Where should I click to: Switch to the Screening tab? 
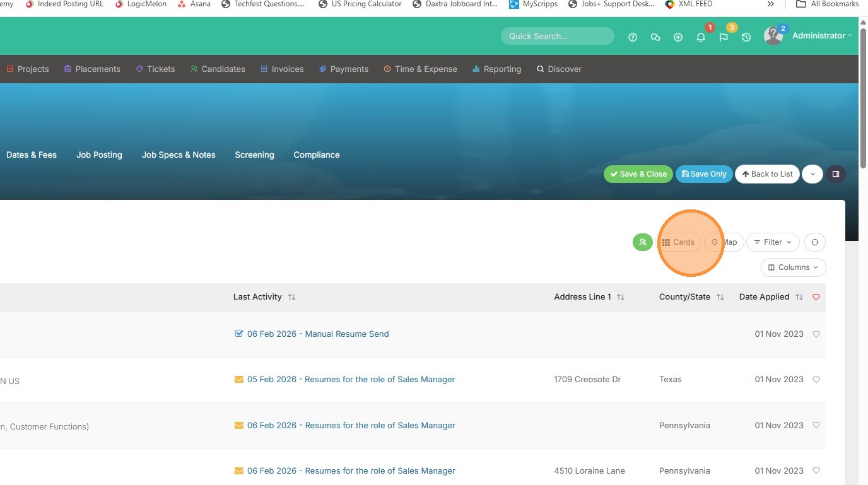click(254, 155)
